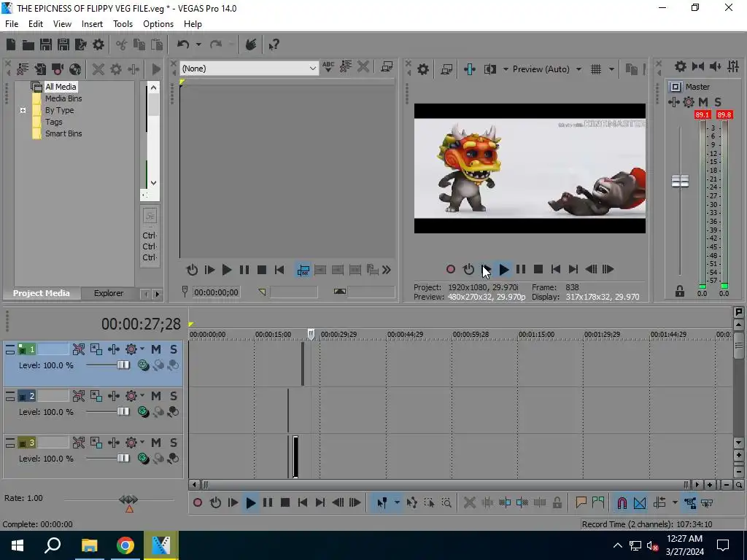Mute track 1 with the M button

click(x=156, y=349)
